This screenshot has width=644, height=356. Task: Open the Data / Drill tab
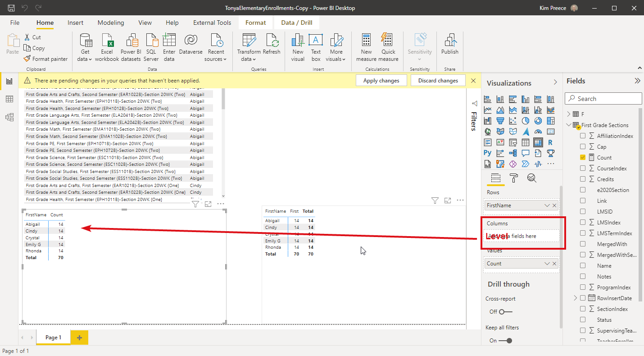pos(297,23)
